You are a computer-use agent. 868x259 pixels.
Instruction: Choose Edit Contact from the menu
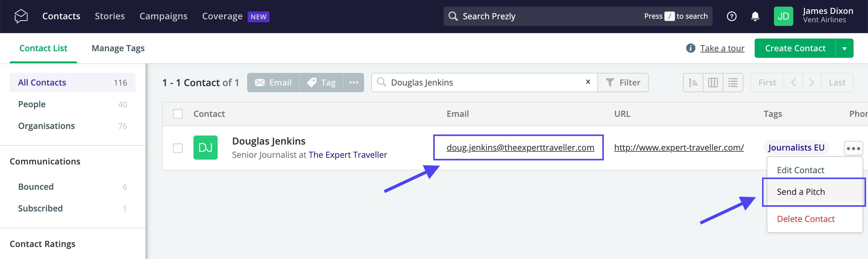(x=800, y=170)
